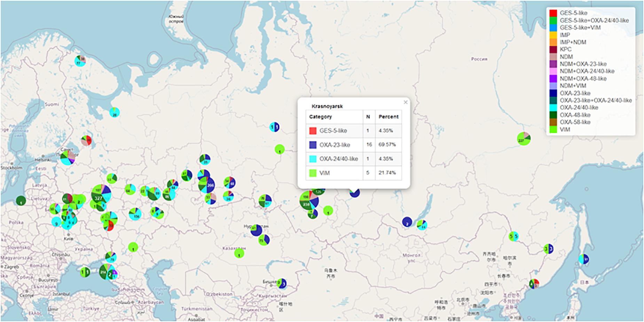This screenshot has width=644, height=322.
Task: Click the OXA-24/40-like row in popup
Action: click(354, 159)
